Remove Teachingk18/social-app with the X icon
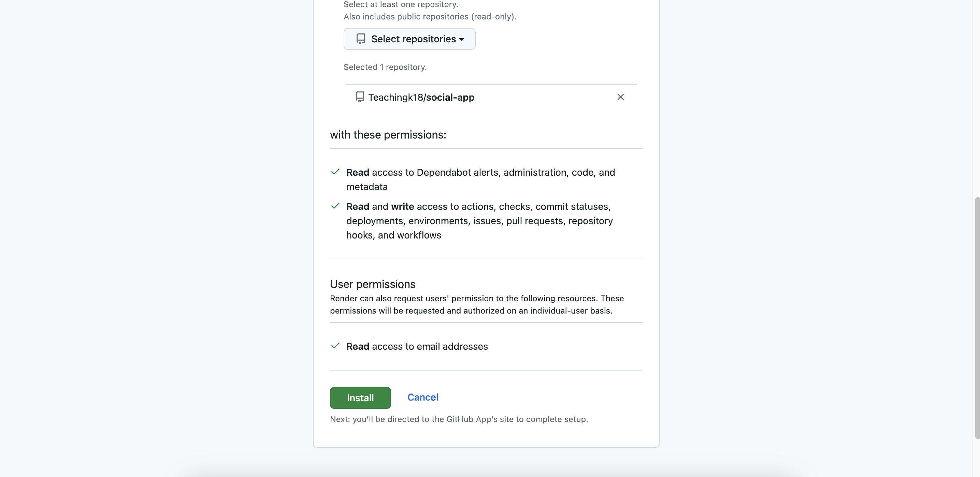This screenshot has width=980, height=477. [620, 97]
